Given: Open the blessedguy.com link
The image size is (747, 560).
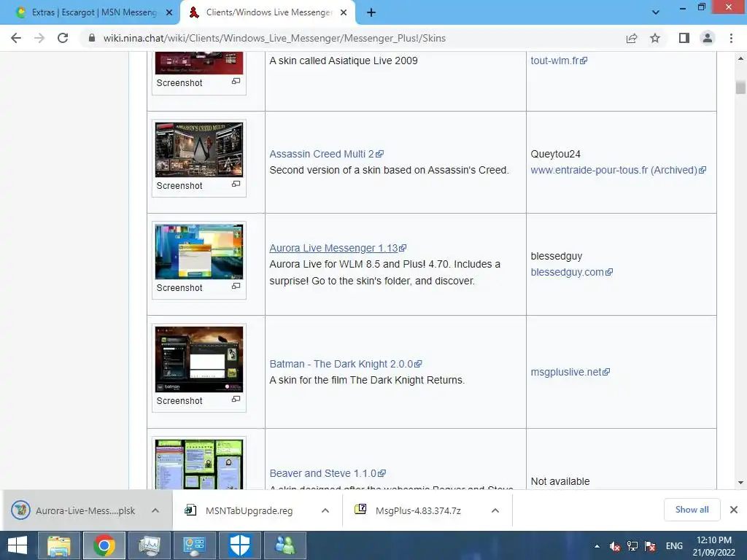Looking at the screenshot, I should [x=572, y=272].
